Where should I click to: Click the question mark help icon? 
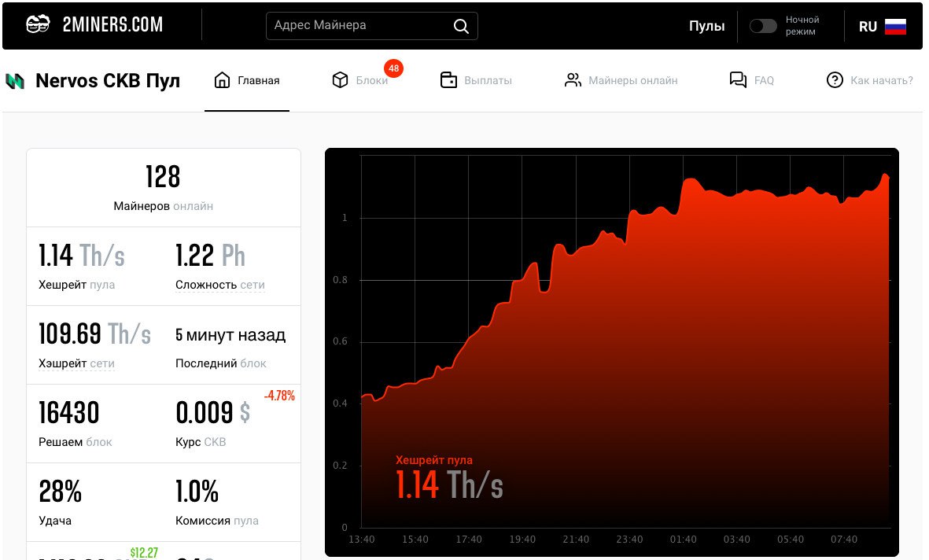point(835,80)
